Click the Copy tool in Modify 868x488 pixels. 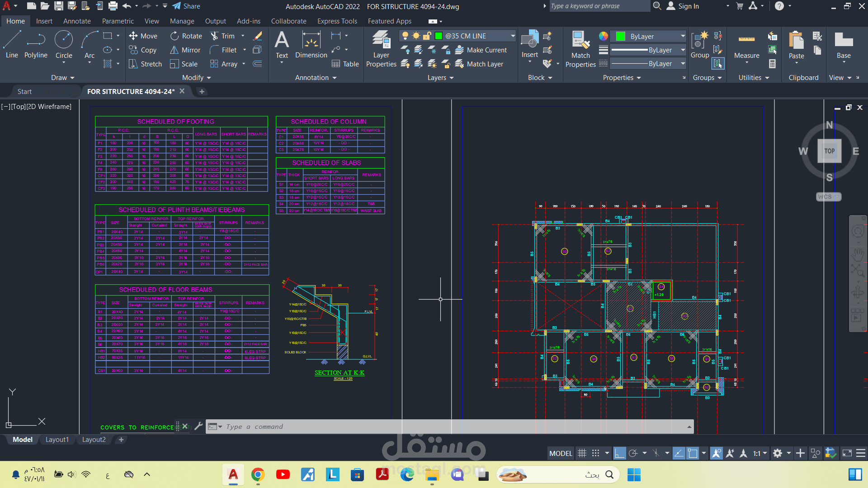click(142, 50)
